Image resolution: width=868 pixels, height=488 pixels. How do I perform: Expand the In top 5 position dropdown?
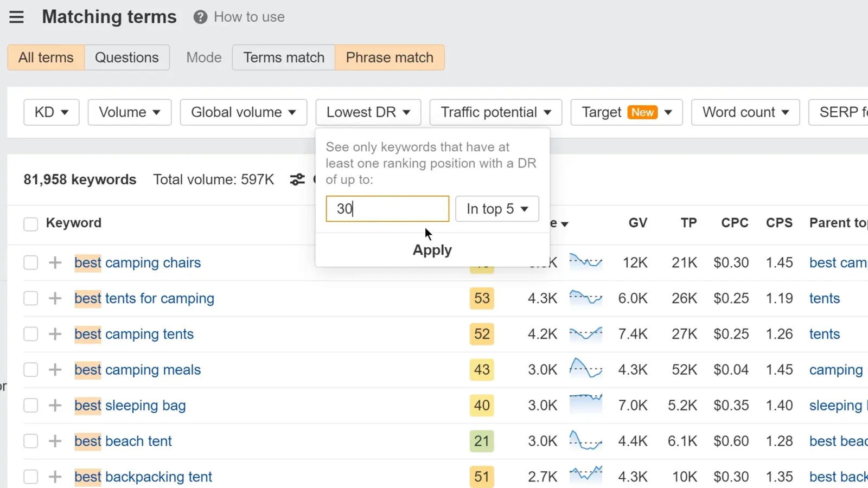(x=497, y=209)
